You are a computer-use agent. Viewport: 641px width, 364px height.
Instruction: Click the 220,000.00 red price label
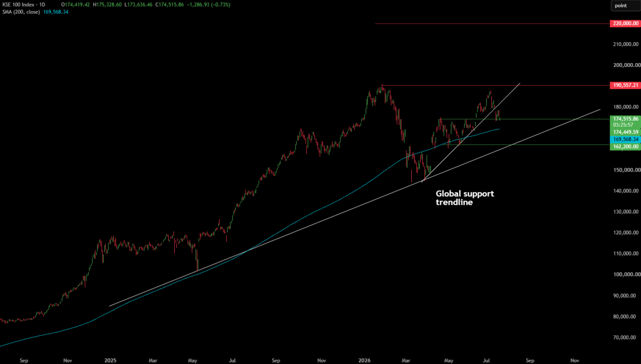[625, 24]
